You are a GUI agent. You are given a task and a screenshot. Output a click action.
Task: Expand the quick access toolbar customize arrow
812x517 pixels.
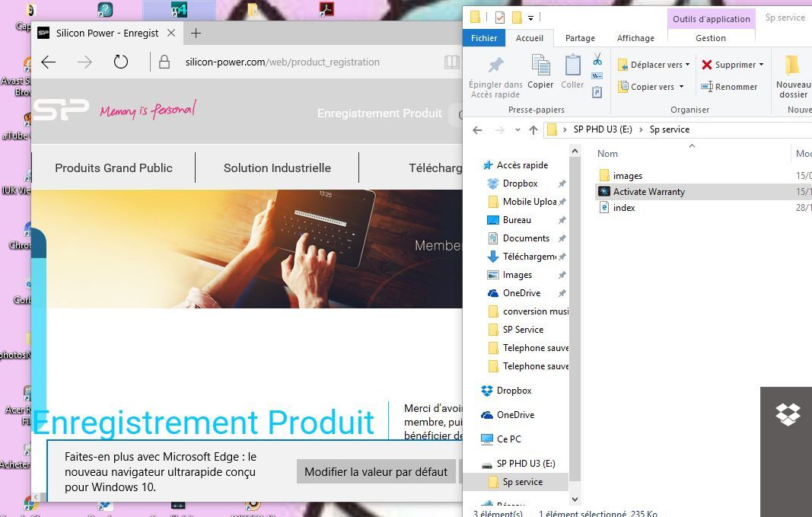pos(530,18)
